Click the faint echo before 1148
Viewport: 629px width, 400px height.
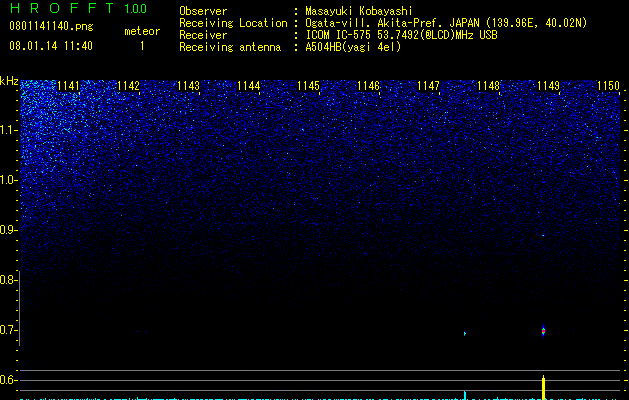465,333
